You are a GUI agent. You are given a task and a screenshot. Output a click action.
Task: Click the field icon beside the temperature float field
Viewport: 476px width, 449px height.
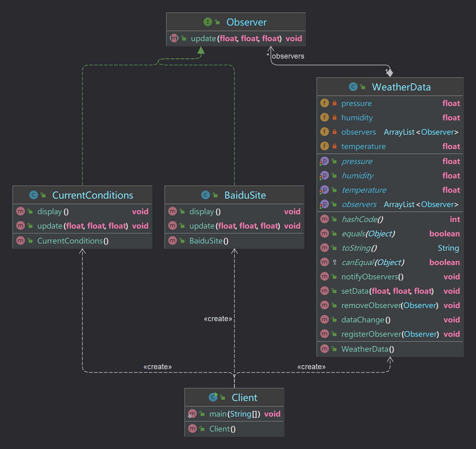tap(324, 146)
